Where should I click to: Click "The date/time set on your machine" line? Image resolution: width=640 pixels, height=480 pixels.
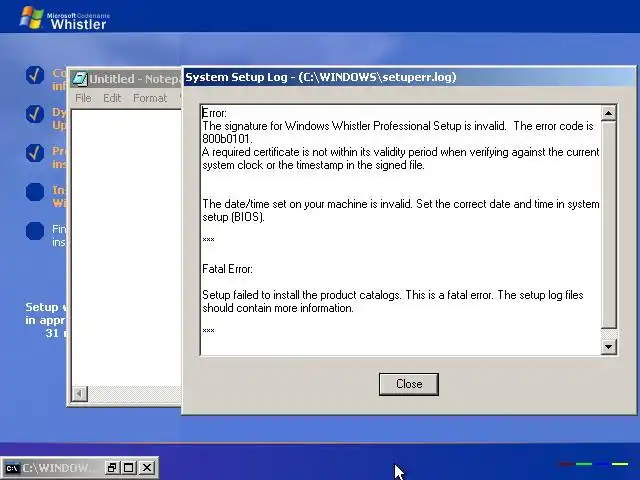click(400, 204)
